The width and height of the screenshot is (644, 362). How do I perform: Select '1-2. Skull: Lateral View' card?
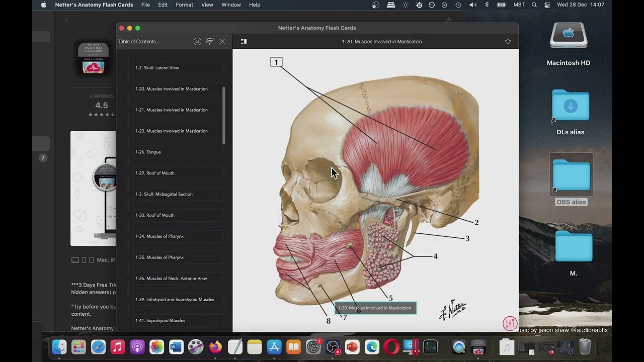[x=179, y=68]
